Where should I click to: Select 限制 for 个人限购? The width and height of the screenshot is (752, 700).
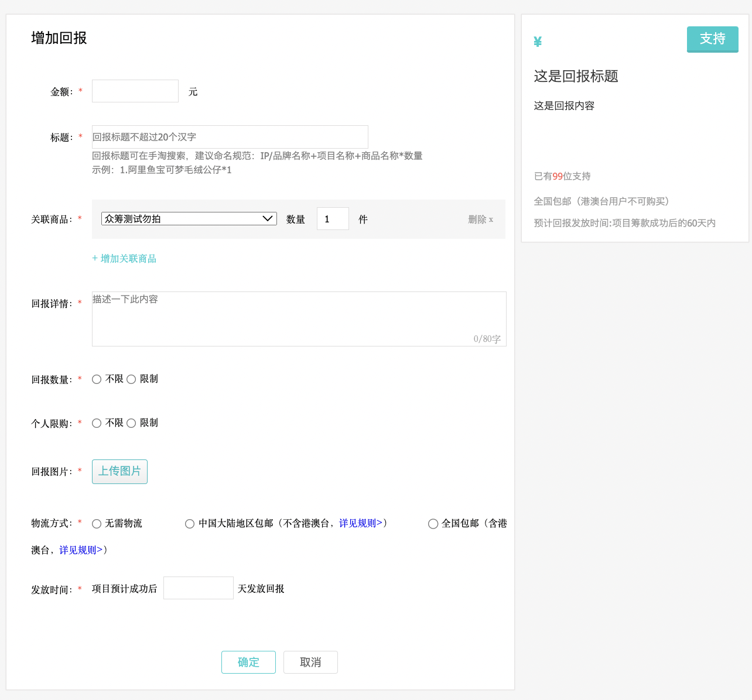click(x=131, y=423)
